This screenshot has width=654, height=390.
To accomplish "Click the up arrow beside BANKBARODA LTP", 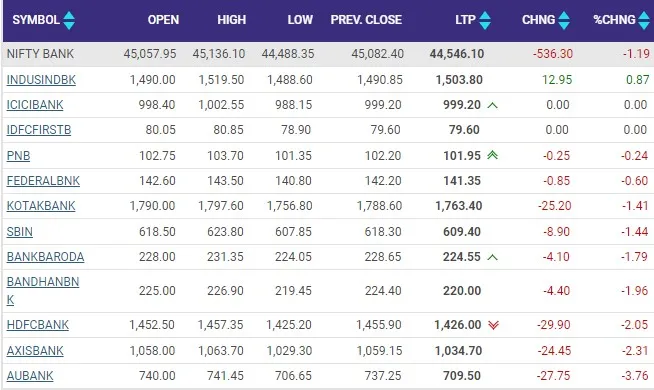I will coord(493,257).
